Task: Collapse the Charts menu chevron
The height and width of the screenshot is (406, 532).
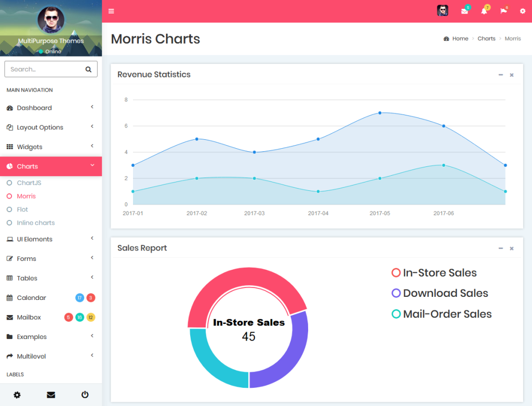Action: [92, 165]
